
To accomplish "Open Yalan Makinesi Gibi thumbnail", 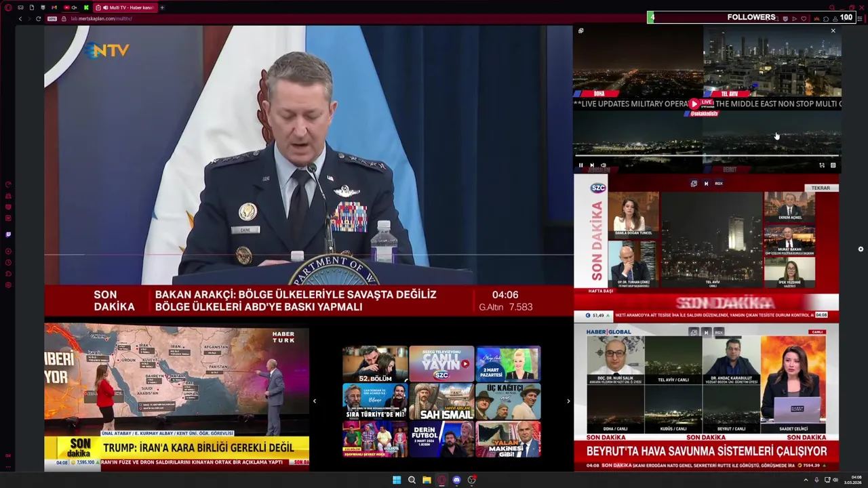I will (x=508, y=439).
